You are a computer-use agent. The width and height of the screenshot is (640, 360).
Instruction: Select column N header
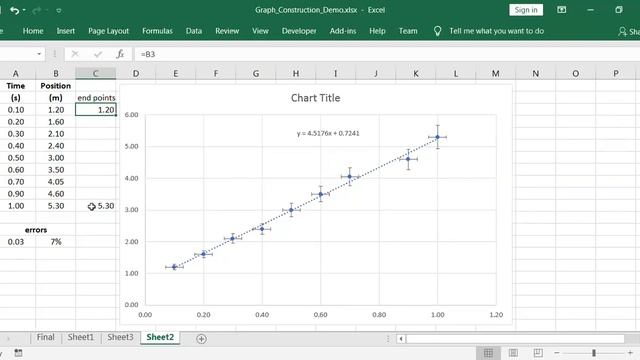click(535, 73)
